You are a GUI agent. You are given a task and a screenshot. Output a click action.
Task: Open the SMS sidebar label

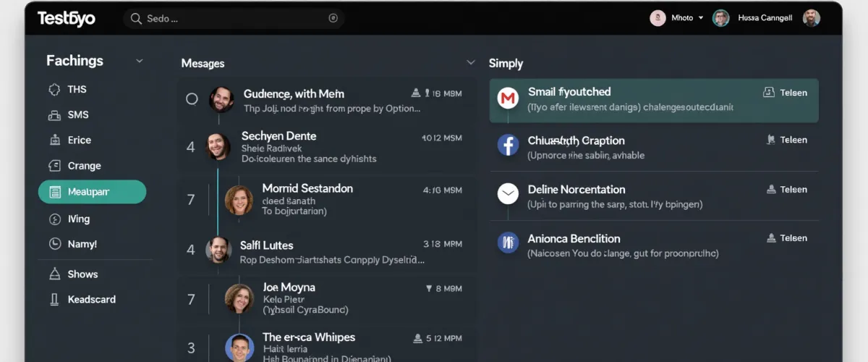(78, 114)
